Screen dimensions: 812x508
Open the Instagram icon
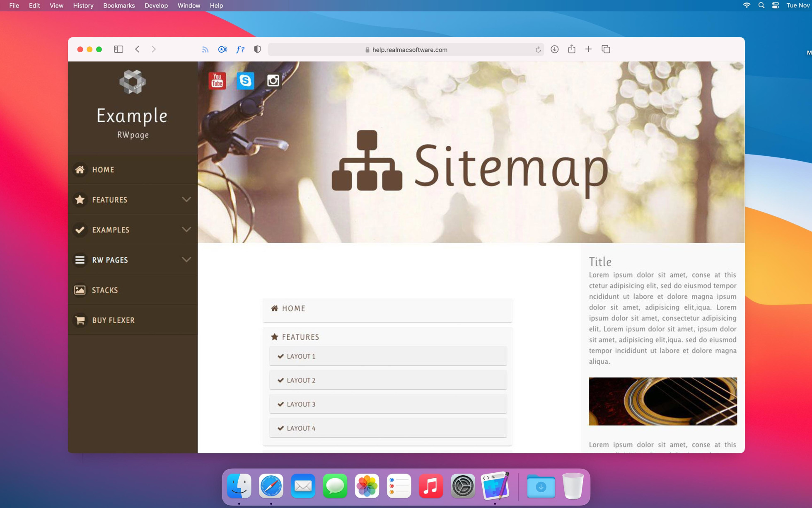click(x=273, y=80)
